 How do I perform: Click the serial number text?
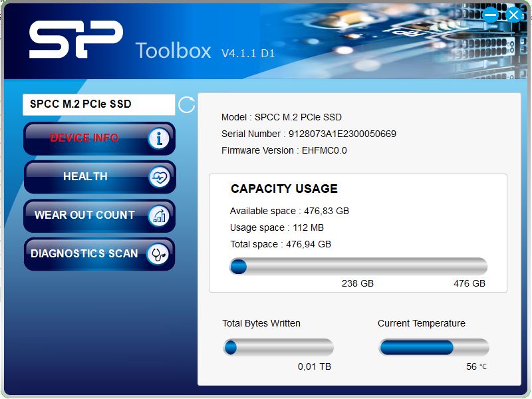309,134
